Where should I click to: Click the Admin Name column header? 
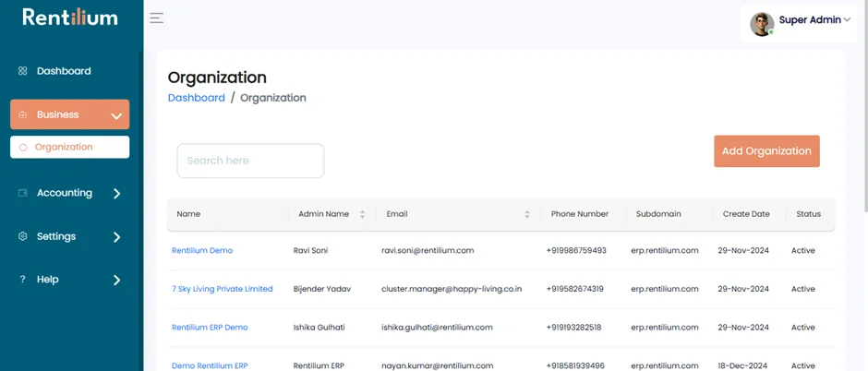point(324,214)
